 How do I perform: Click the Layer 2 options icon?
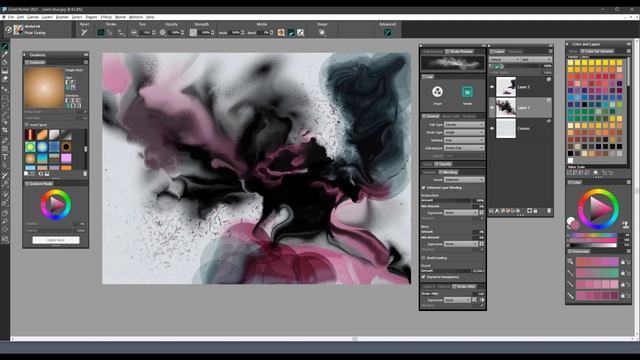[x=549, y=80]
